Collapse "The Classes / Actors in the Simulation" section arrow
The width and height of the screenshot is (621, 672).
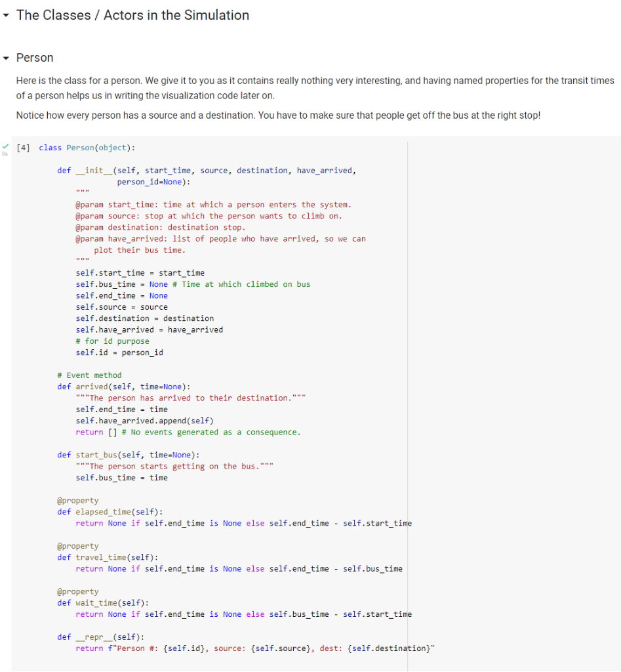tap(6, 16)
